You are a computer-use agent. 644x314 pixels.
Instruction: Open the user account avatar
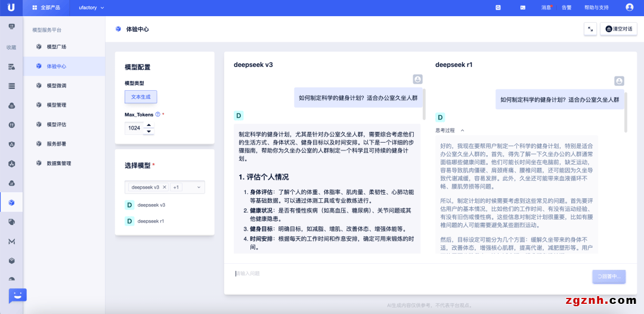tap(630, 8)
